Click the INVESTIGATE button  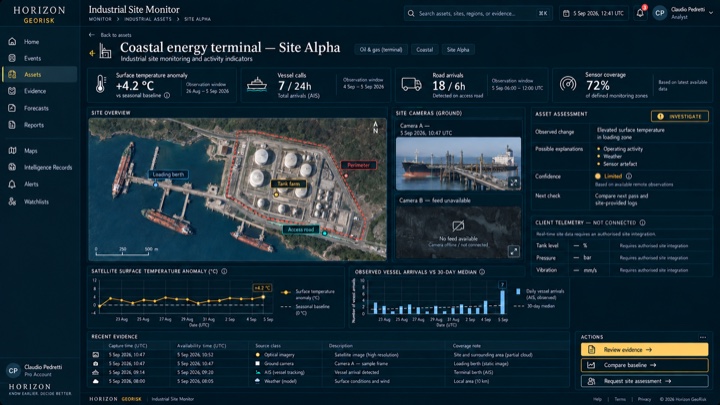[x=680, y=116]
